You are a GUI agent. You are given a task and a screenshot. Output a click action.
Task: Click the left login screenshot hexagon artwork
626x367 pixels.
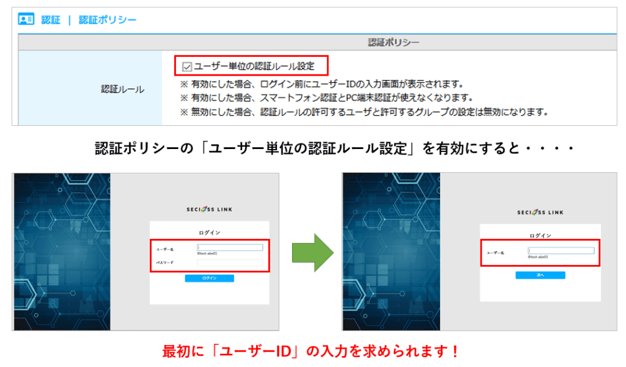click(x=62, y=252)
